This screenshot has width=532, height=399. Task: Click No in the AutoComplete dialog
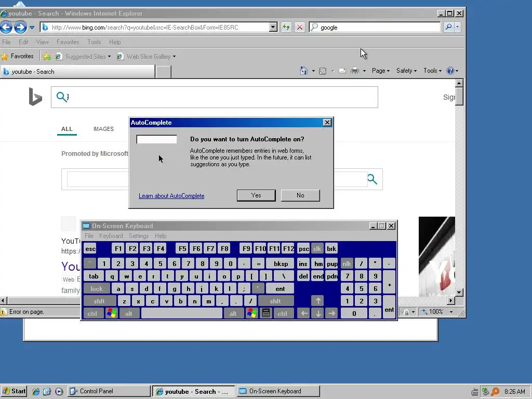tap(300, 195)
